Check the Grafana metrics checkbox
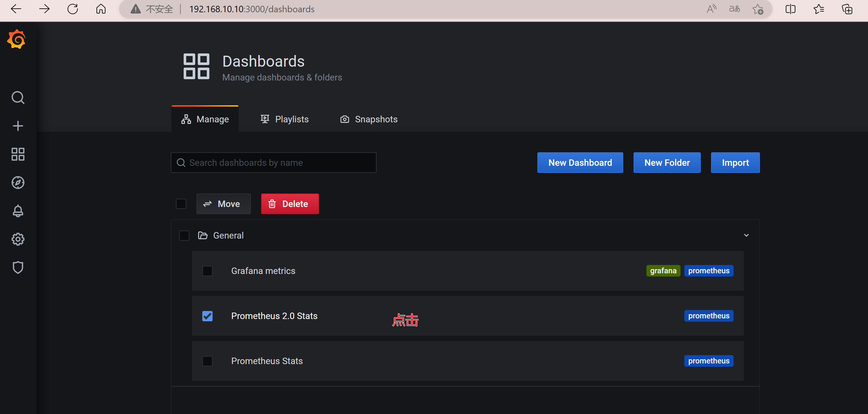The height and width of the screenshot is (414, 868). 207,271
